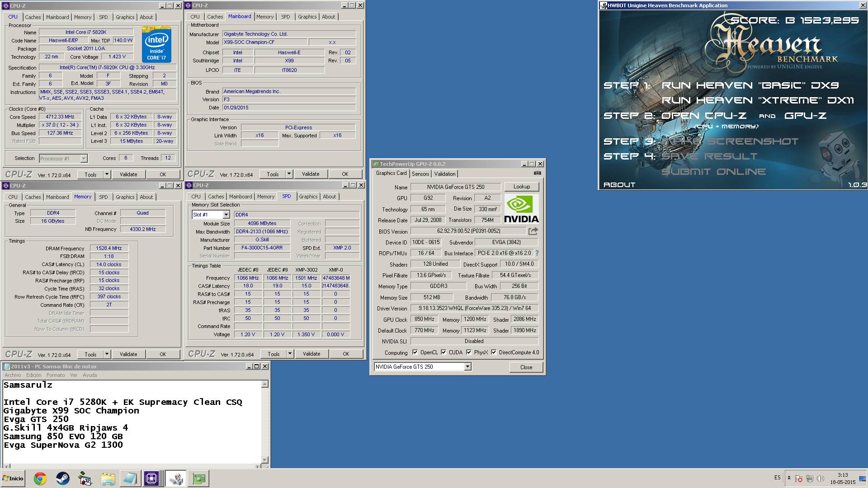Toggle the CUDA checkbox
Image resolution: width=868 pixels, height=488 pixels.
pyautogui.click(x=443, y=352)
